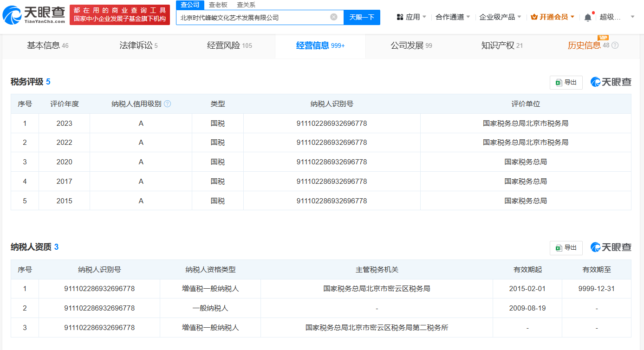Export the 纳税人资质 table
The height and width of the screenshot is (350, 644).
click(566, 247)
